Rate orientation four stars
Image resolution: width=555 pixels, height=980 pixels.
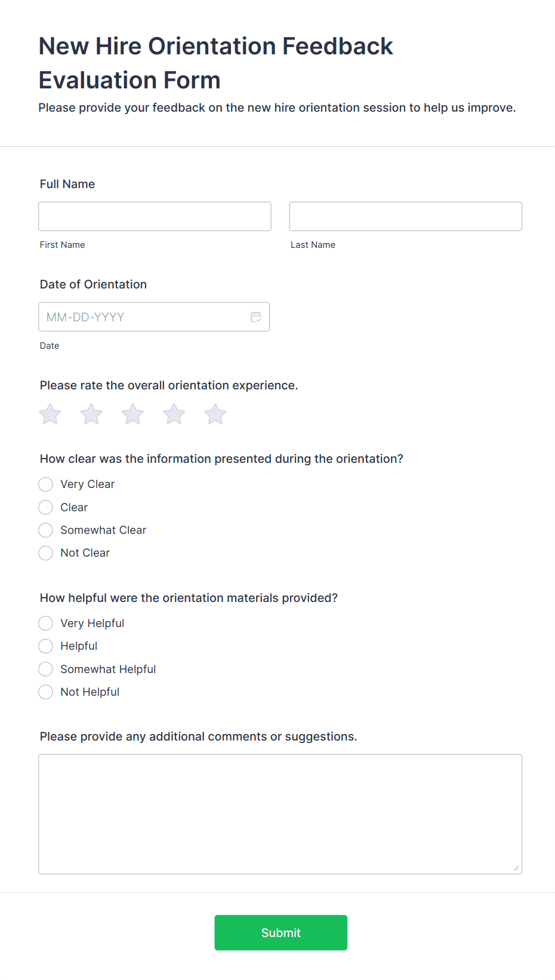pyautogui.click(x=174, y=414)
